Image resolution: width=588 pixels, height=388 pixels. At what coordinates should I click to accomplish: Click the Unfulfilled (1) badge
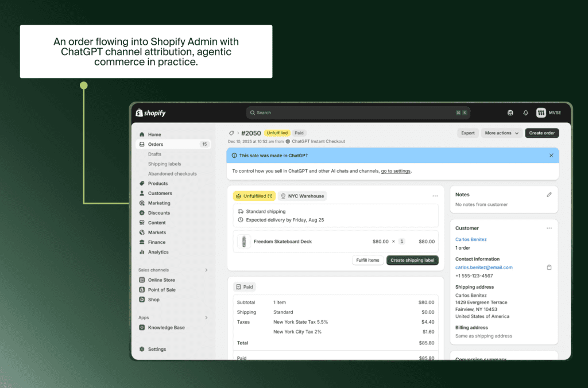[x=254, y=196]
